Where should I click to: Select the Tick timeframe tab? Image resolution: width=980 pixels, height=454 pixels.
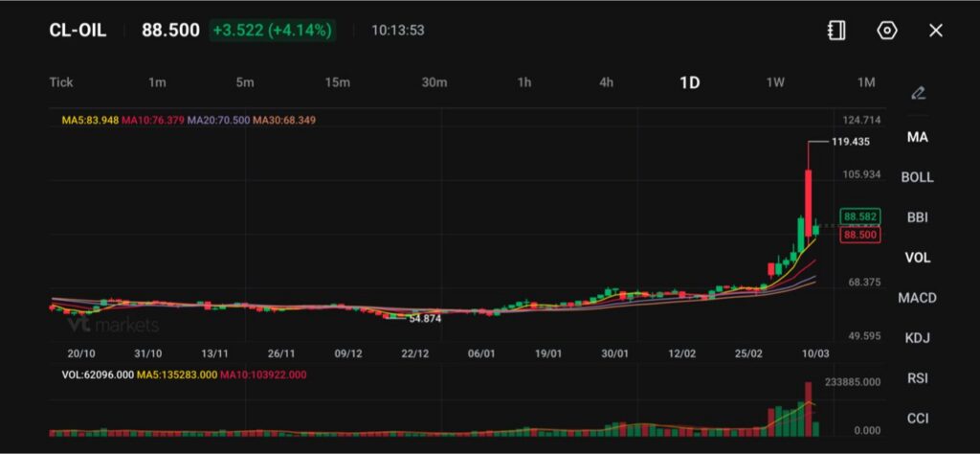(61, 82)
